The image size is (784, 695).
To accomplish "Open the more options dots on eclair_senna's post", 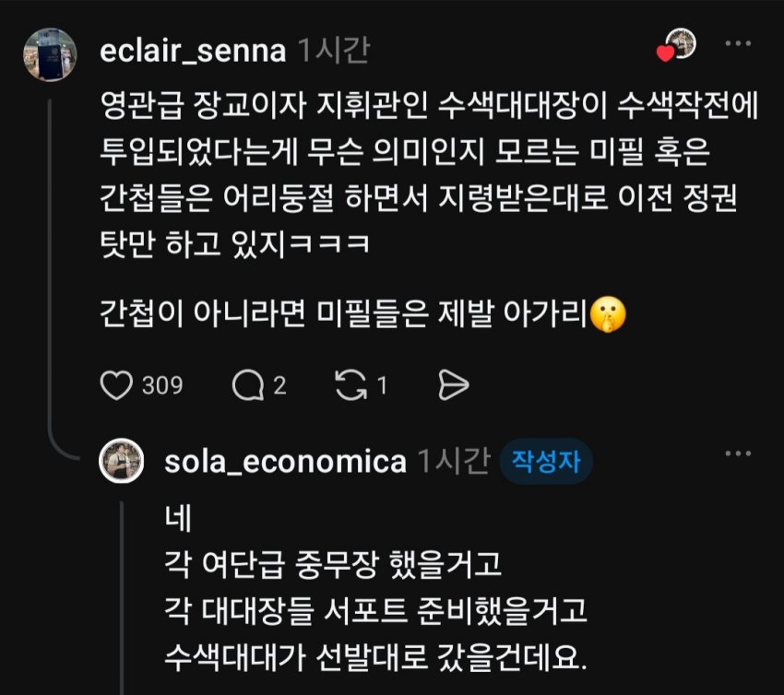I will 738,43.
